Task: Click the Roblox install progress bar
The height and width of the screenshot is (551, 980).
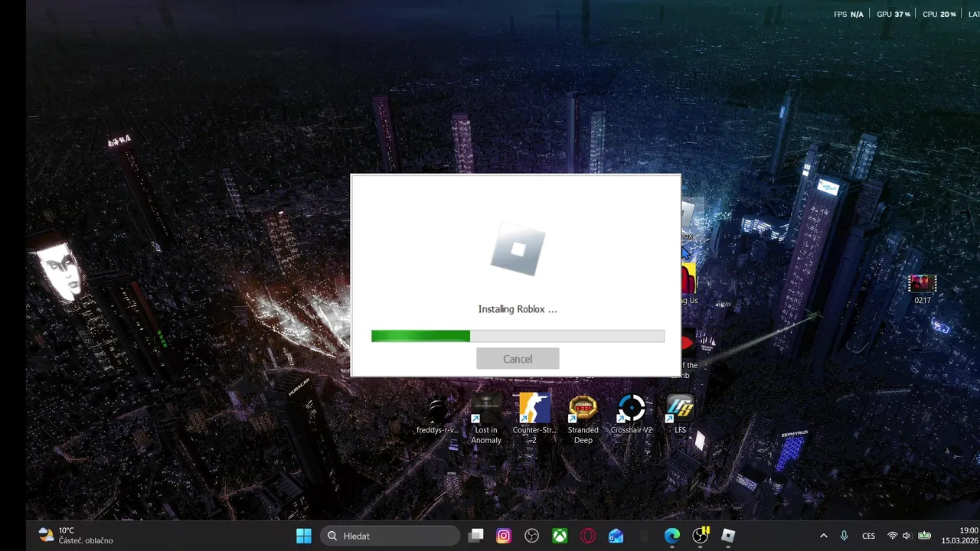Action: click(x=518, y=336)
